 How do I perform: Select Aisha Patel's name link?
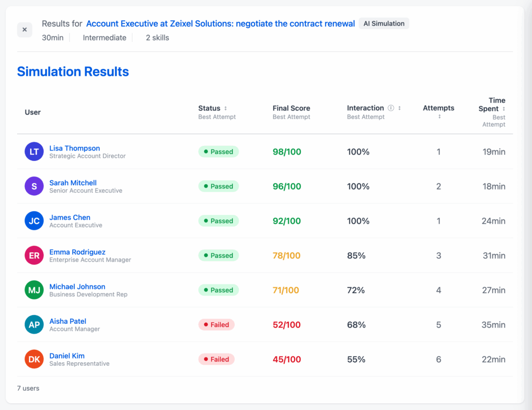coord(68,321)
